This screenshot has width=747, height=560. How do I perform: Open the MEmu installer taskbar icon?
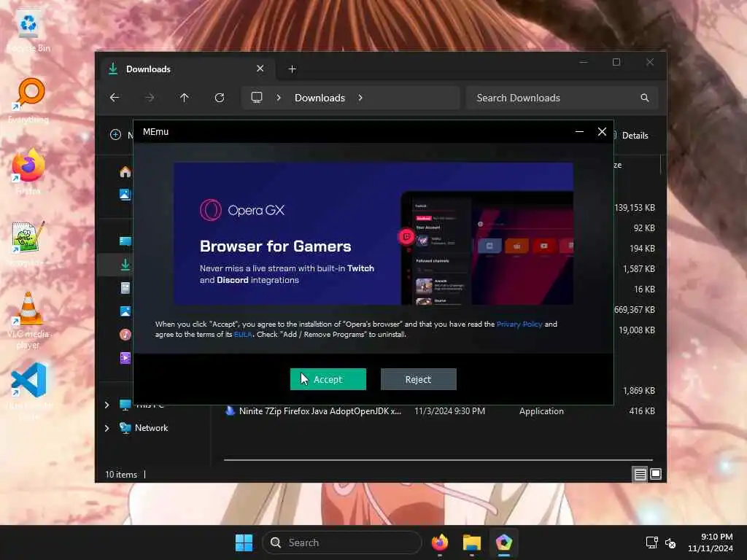[x=503, y=542]
